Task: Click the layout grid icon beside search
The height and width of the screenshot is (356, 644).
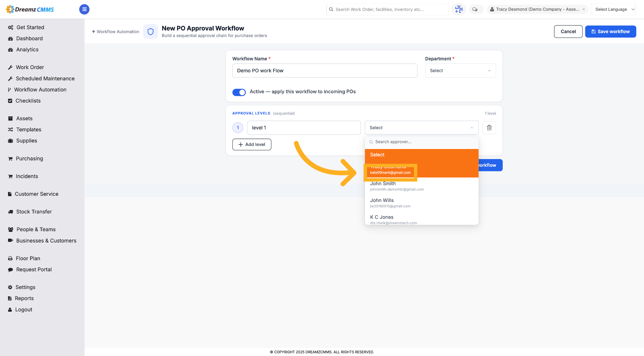Action: 459,9
